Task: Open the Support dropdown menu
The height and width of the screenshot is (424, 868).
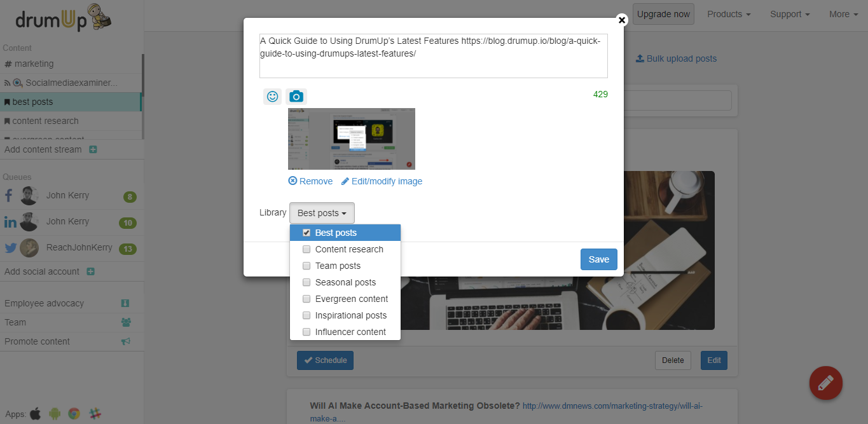Action: pyautogui.click(x=790, y=14)
